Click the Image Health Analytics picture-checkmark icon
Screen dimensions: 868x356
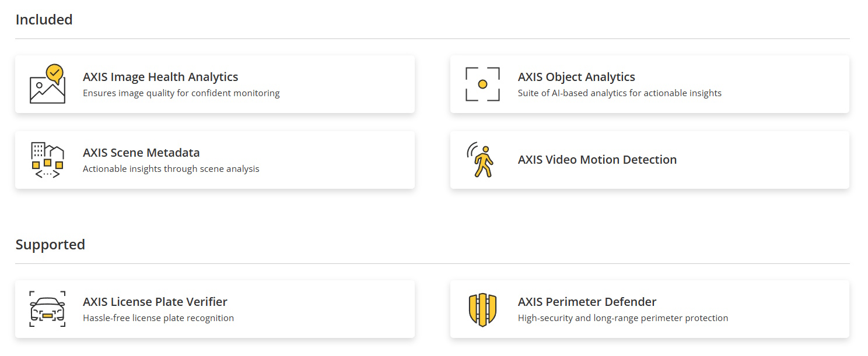pos(47,84)
